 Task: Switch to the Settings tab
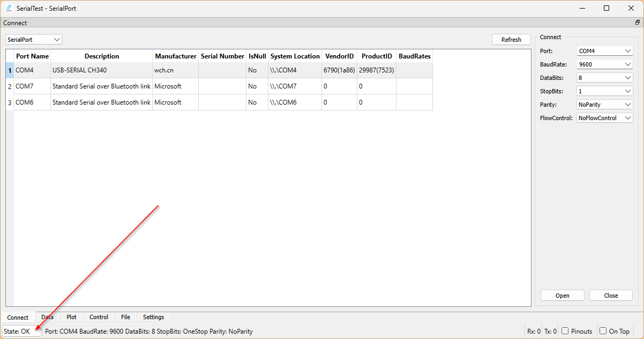pyautogui.click(x=153, y=317)
